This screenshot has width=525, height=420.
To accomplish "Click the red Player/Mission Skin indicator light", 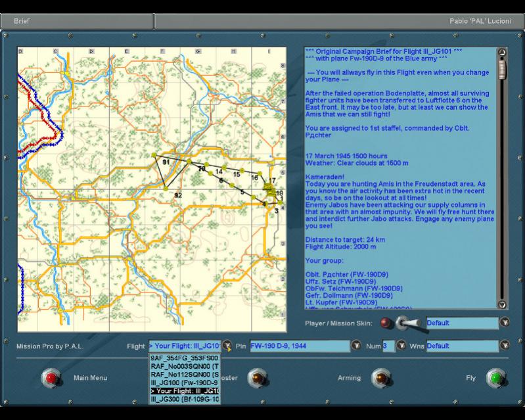I will coord(385,323).
